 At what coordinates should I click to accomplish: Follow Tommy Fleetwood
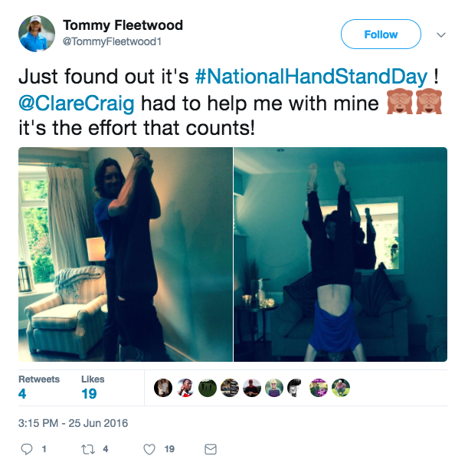click(381, 34)
